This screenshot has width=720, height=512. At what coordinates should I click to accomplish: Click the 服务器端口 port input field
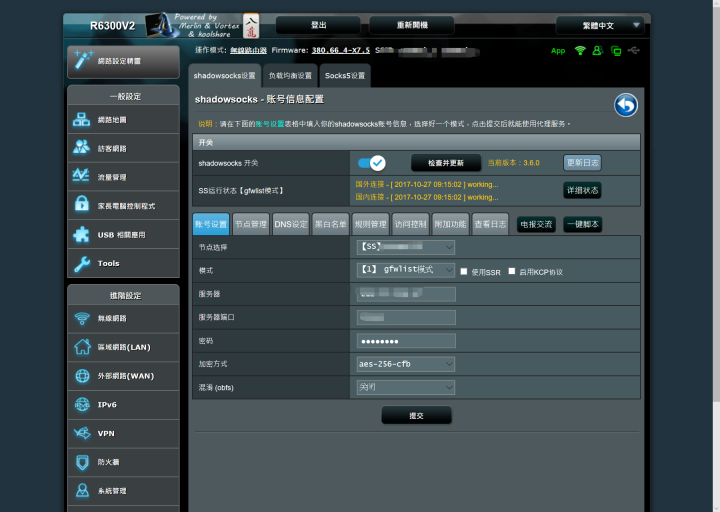pyautogui.click(x=406, y=317)
